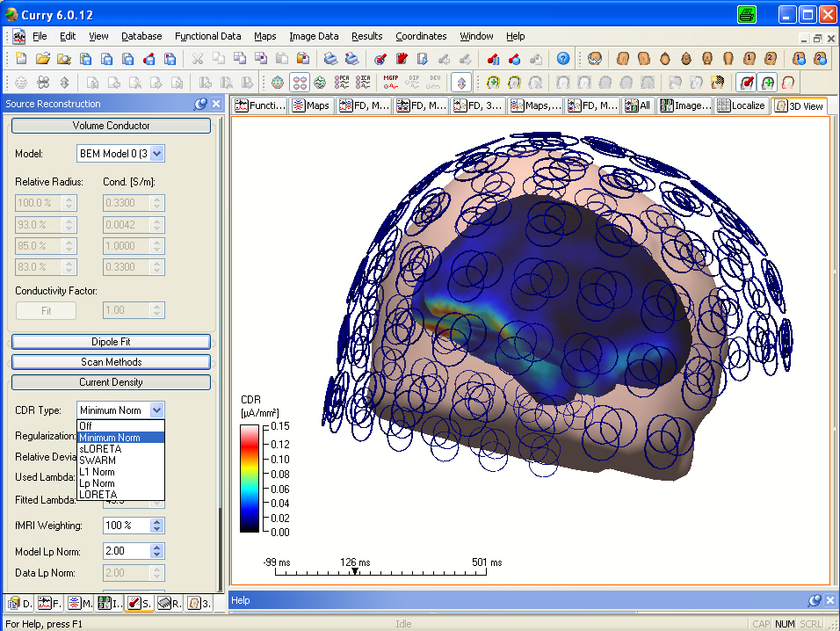Pin the Source Reconstruction panel
840x631 pixels.
coord(200,104)
